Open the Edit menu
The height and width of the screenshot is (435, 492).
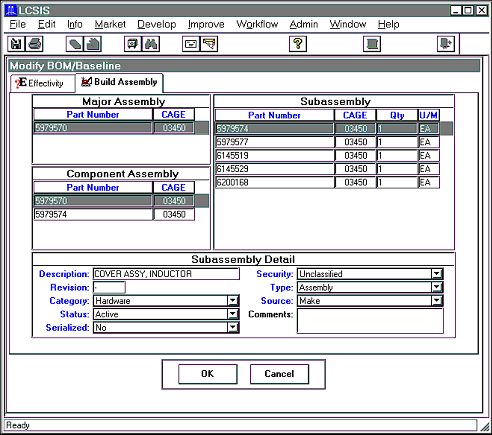tap(47, 24)
